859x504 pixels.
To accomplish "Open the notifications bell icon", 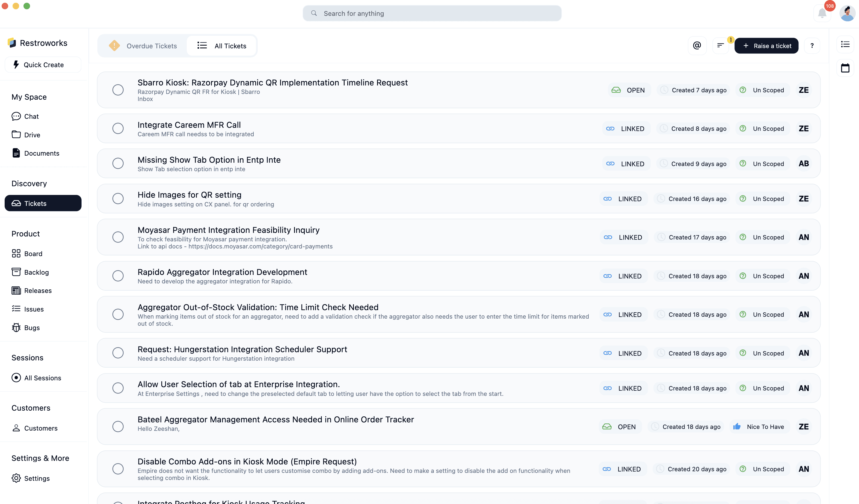I will coord(822,14).
